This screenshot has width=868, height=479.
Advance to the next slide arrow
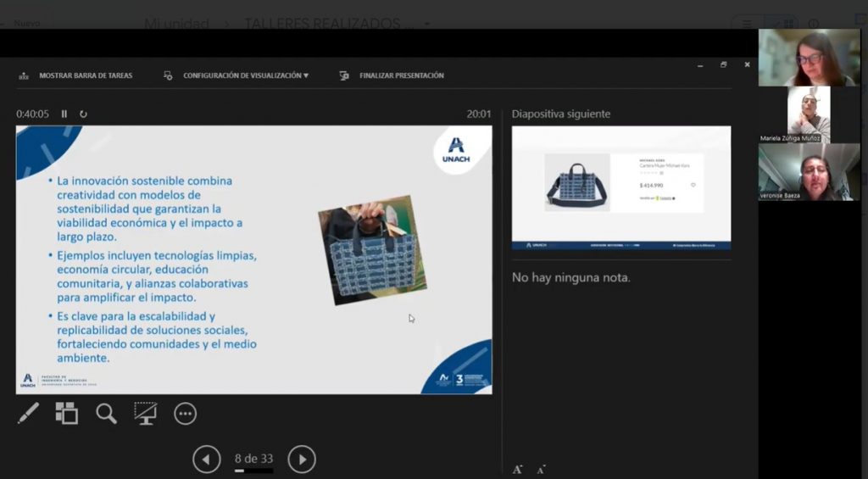[302, 460]
